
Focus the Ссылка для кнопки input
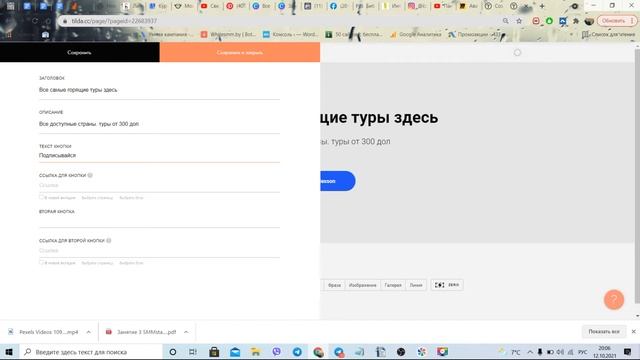click(159, 185)
